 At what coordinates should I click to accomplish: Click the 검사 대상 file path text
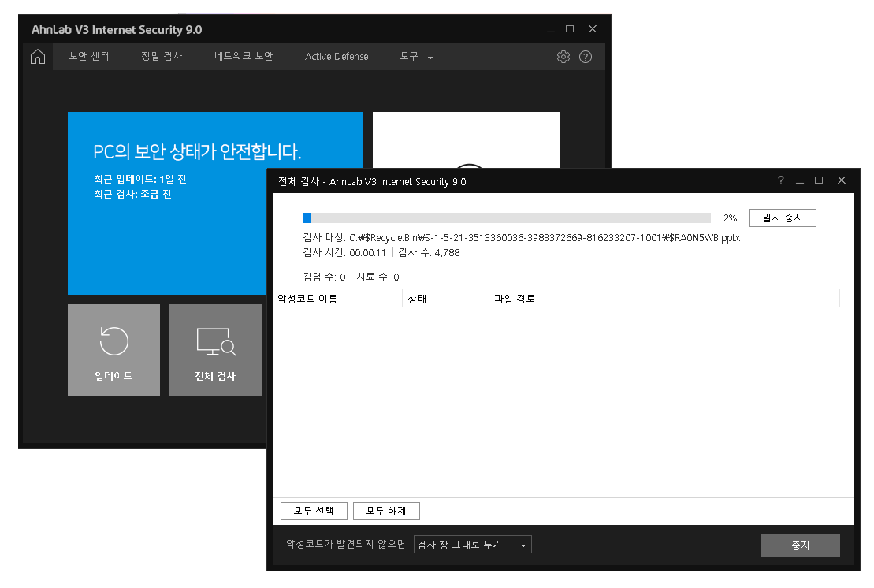pos(521,238)
